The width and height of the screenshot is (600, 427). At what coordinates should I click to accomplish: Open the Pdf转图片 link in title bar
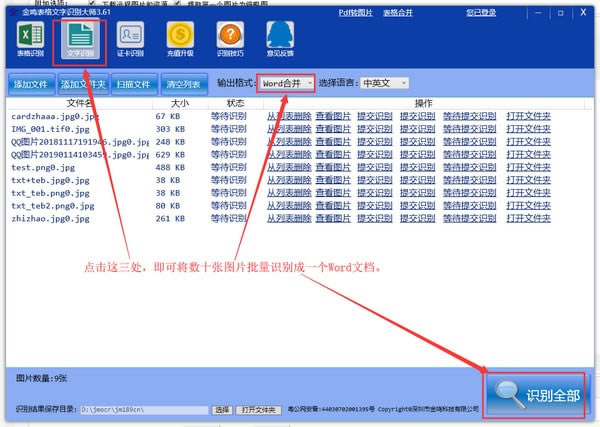(x=355, y=13)
